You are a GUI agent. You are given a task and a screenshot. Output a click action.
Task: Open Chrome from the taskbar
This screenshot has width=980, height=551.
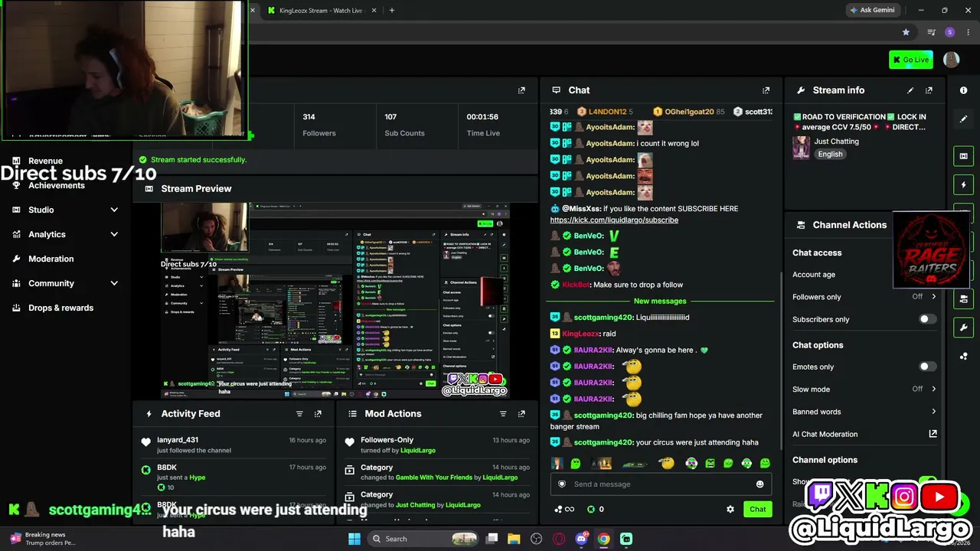604,539
